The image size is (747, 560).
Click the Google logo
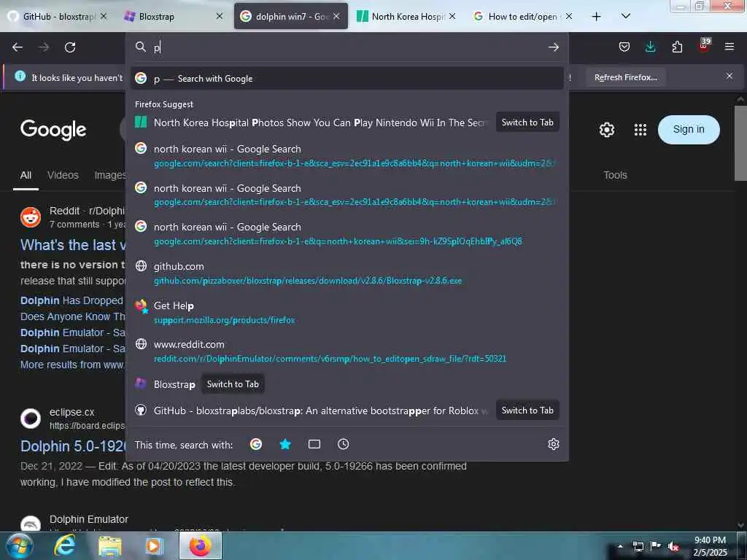(x=53, y=130)
